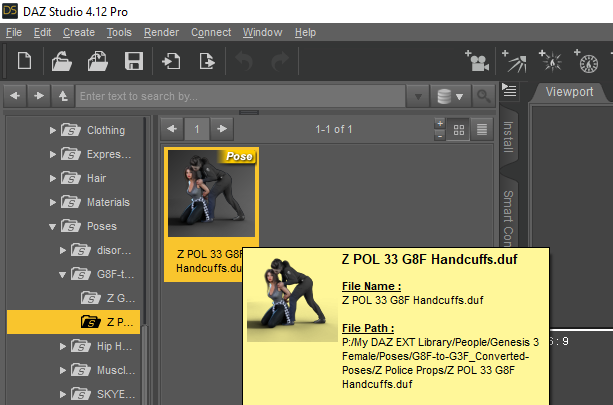Go to next results page
Screen dimensions: 613x405
coord(222,129)
